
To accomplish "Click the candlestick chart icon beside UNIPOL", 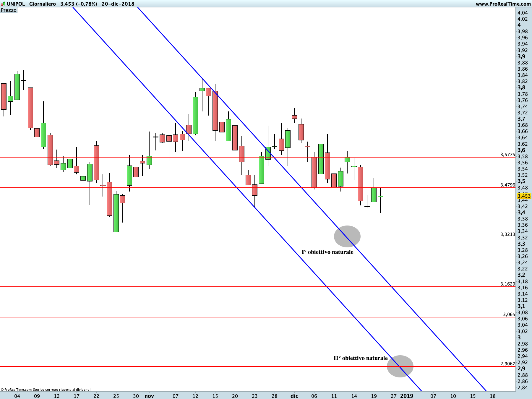I will coord(3,4).
